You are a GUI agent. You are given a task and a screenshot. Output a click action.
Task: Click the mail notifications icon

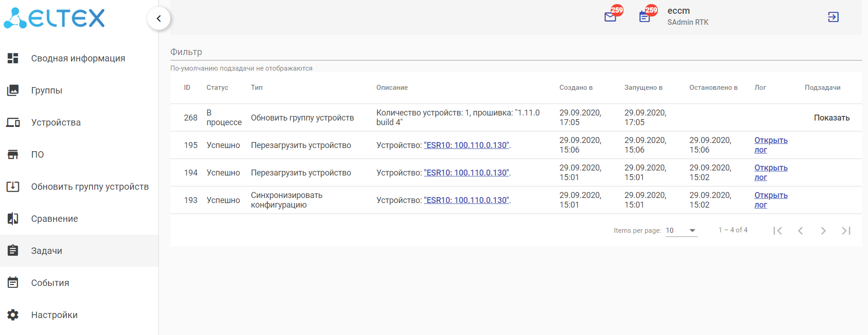pos(610,17)
